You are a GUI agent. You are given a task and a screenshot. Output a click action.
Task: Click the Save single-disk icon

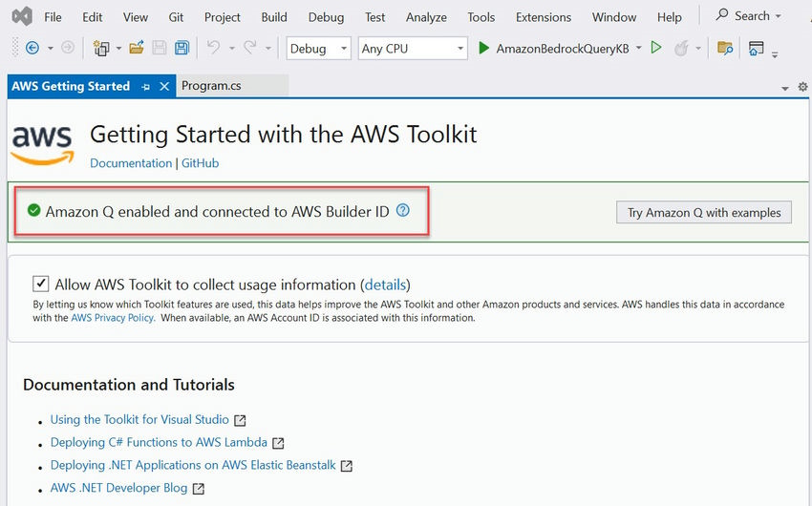tap(160, 48)
